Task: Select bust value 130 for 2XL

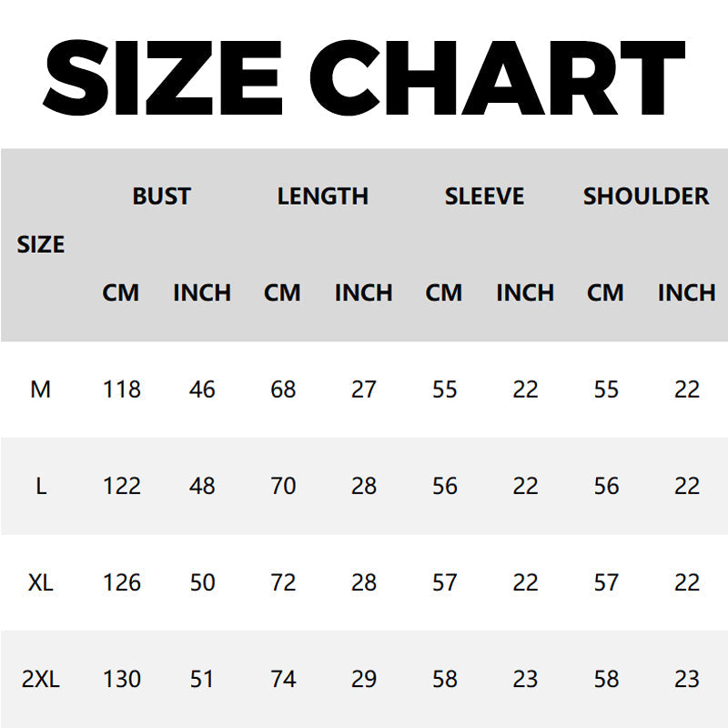Action: tap(121, 679)
